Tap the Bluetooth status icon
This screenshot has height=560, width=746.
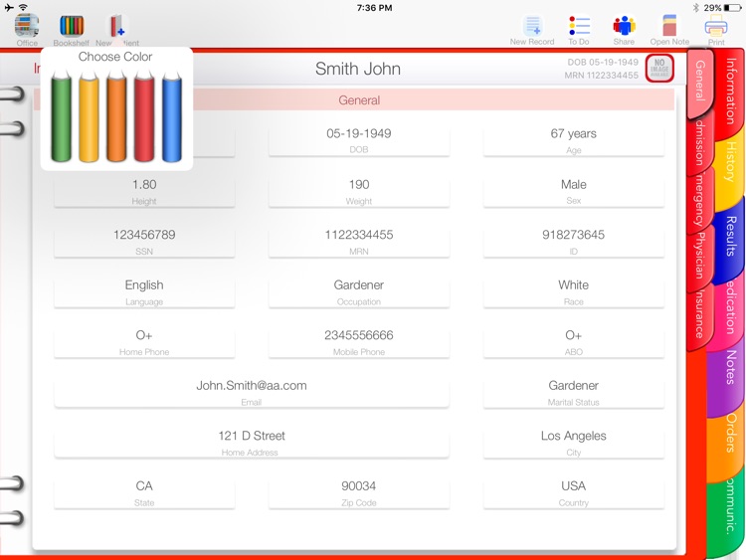click(695, 8)
